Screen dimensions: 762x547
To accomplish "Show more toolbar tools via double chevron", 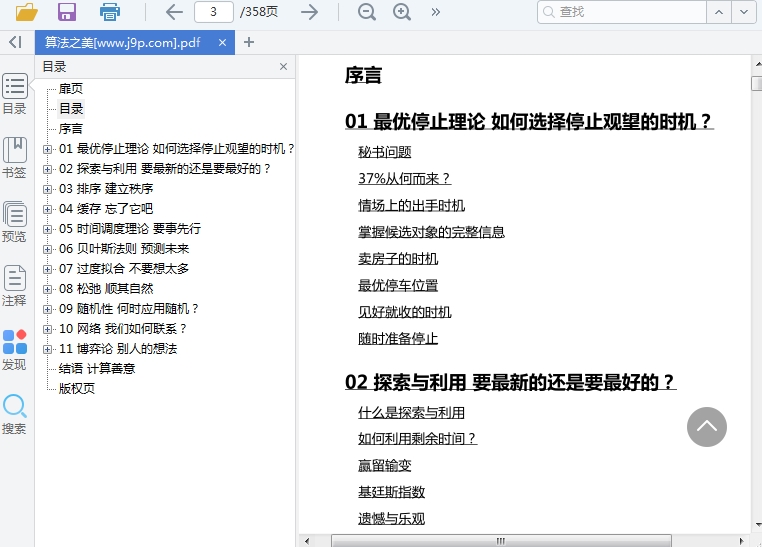I will click(436, 12).
